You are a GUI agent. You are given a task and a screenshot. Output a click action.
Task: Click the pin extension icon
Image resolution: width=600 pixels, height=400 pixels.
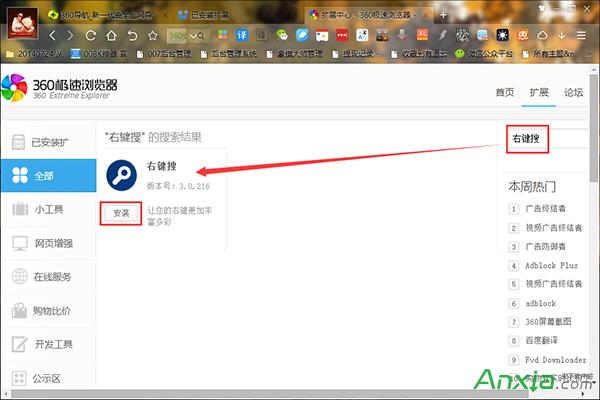[x=442, y=35]
